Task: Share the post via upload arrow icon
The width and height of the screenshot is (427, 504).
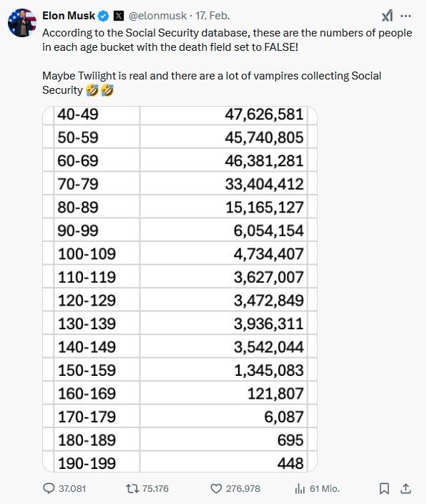Action: (x=406, y=488)
